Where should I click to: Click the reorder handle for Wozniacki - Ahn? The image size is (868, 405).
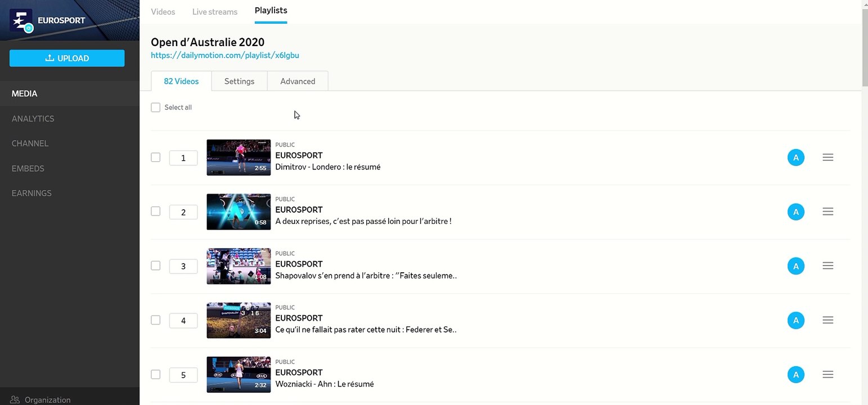pos(827,374)
